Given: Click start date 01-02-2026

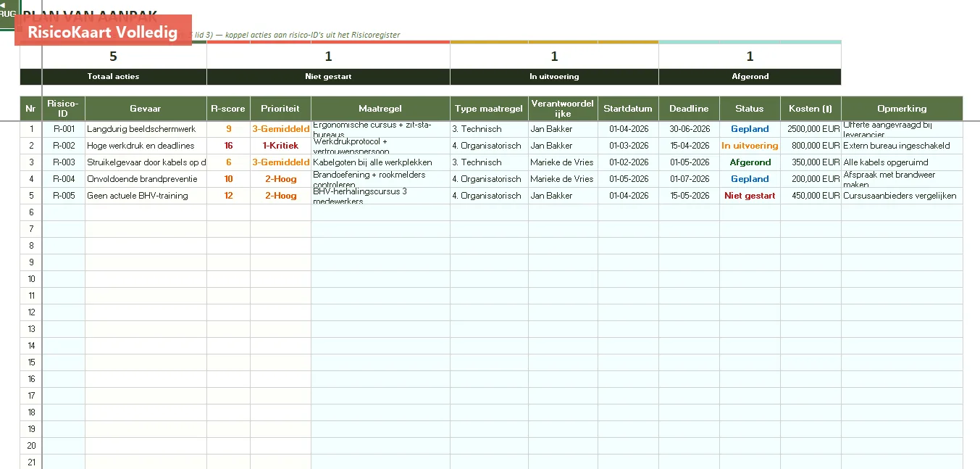Looking at the screenshot, I should click(x=628, y=162).
